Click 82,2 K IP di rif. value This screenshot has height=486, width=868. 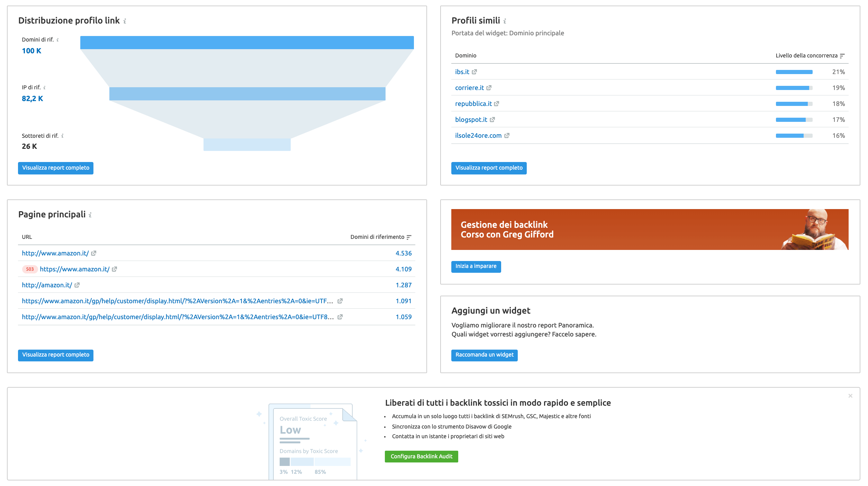(x=33, y=99)
